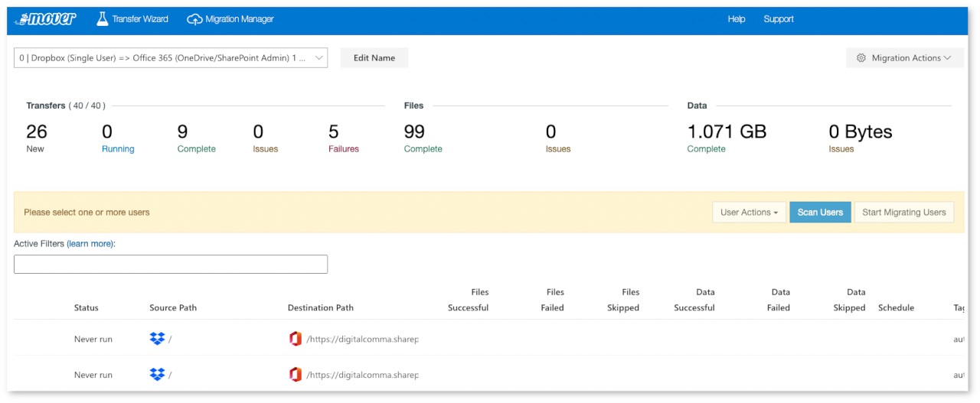
Task: Filter by the 5 Failures count
Action: pos(344,138)
